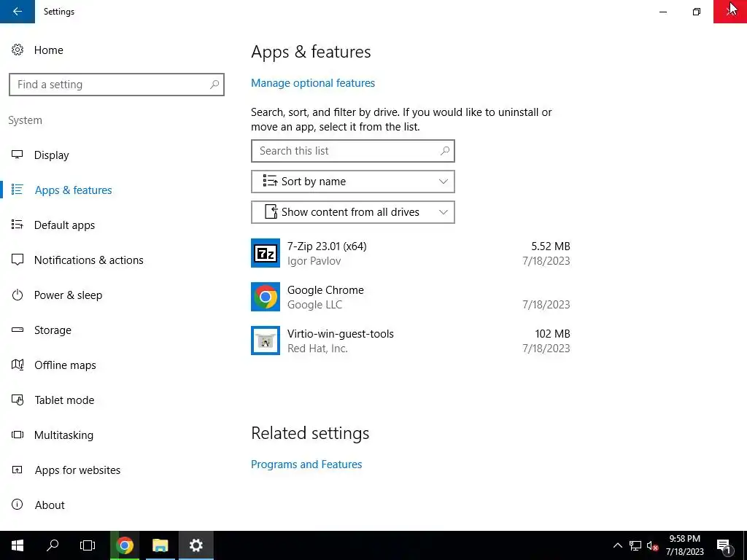
Task: Close the Settings window
Action: pyautogui.click(x=729, y=12)
